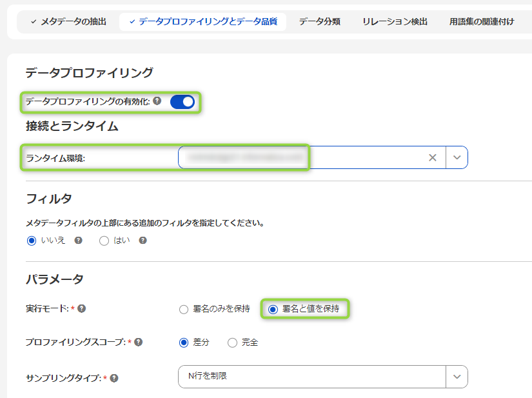This screenshot has height=398, width=532.
Task: Click the help icon next to はい option
Action: tap(142, 241)
